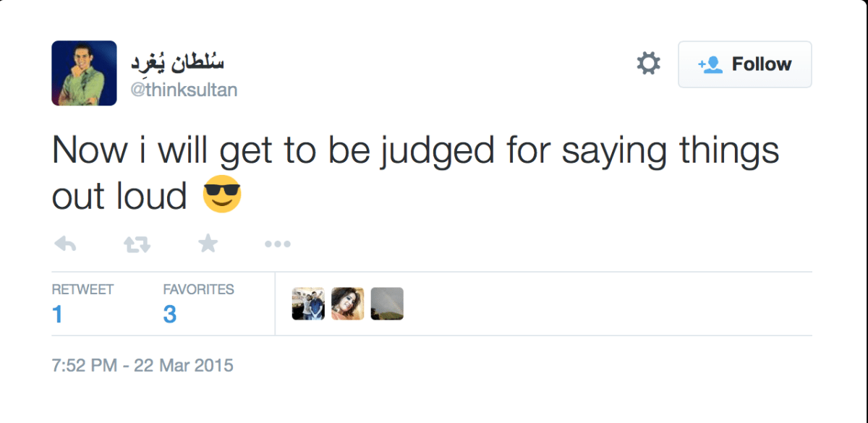The image size is (868, 423).
Task: Open the three-dots more options menu
Action: pyautogui.click(x=277, y=245)
